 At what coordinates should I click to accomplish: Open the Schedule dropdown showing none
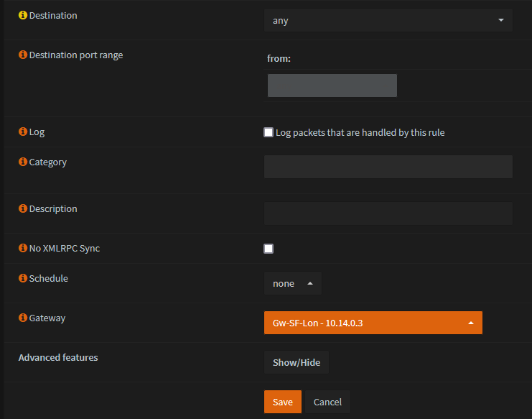(x=293, y=283)
